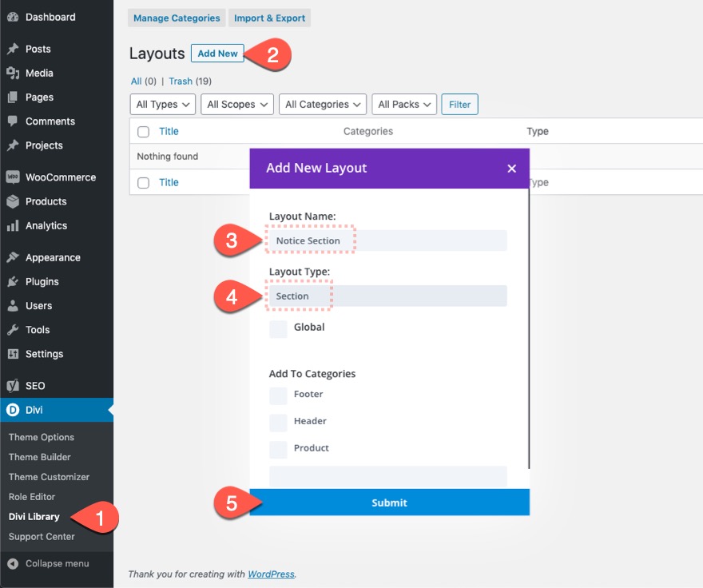Open the Divi D icon in the sidebar
703x588 pixels.
click(x=14, y=409)
